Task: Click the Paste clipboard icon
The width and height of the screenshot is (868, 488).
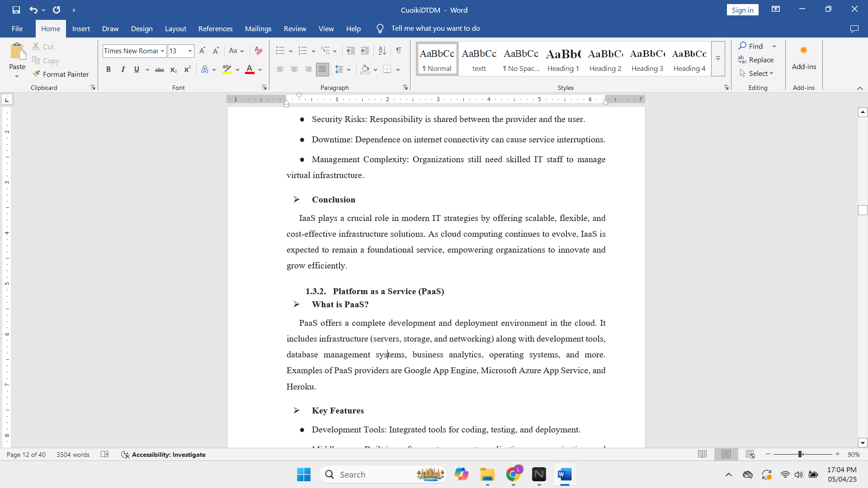Action: pyautogui.click(x=17, y=51)
